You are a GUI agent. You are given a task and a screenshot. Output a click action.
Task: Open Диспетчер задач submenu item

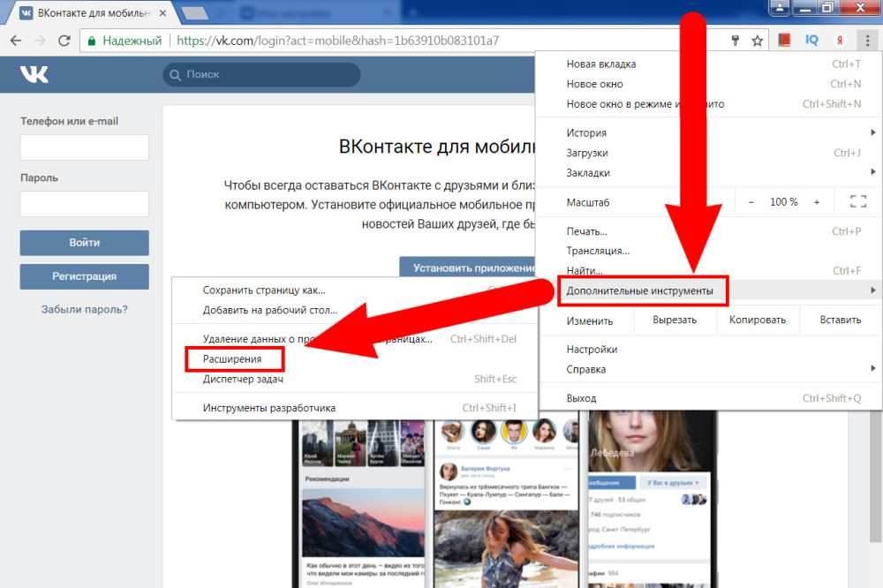pos(355,379)
